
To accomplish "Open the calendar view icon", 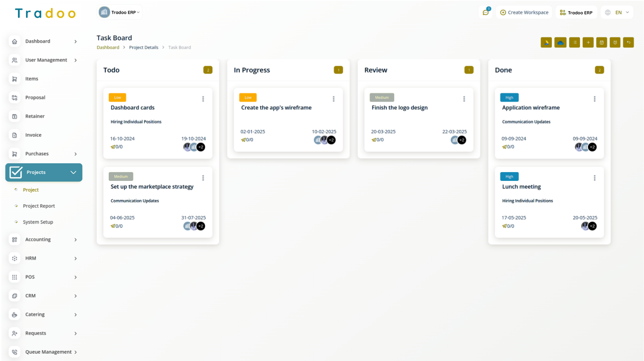I will 601,43.
